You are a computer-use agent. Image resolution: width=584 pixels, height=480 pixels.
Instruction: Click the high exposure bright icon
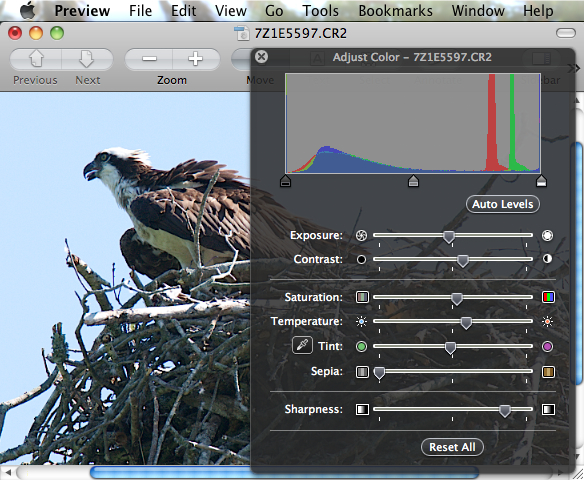click(x=547, y=235)
